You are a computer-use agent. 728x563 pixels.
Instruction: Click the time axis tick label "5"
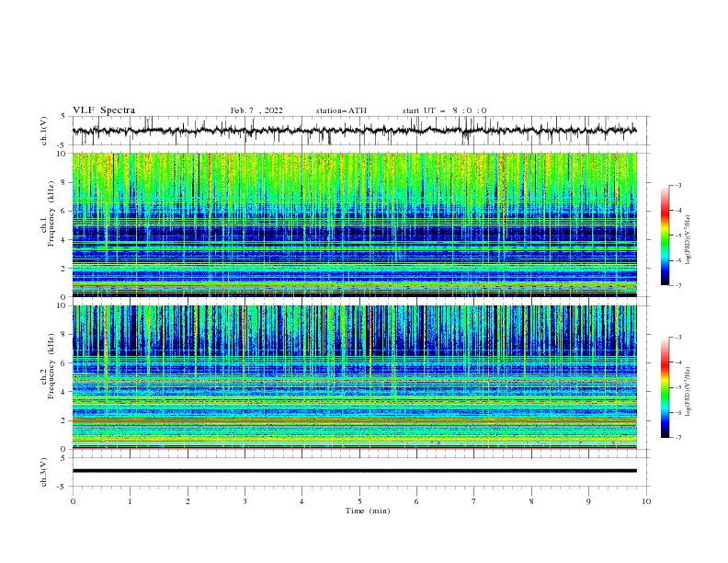pos(359,501)
